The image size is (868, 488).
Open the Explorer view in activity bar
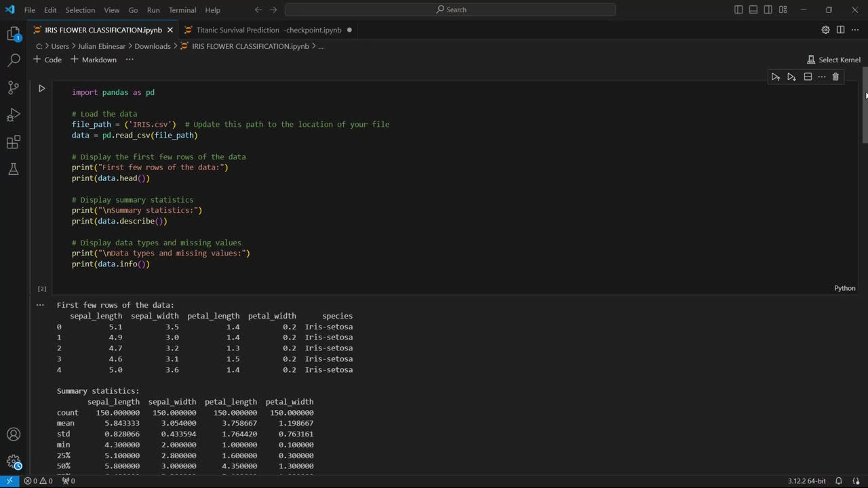14,33
